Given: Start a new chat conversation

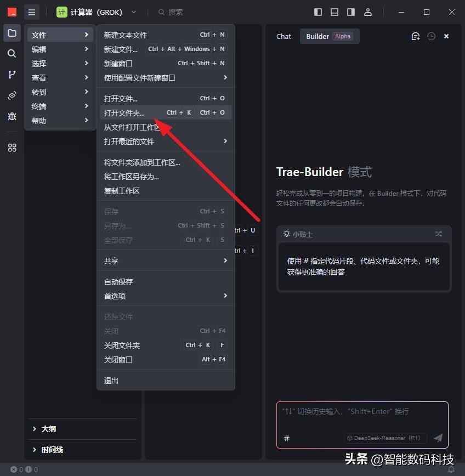Looking at the screenshot, I should coord(415,36).
